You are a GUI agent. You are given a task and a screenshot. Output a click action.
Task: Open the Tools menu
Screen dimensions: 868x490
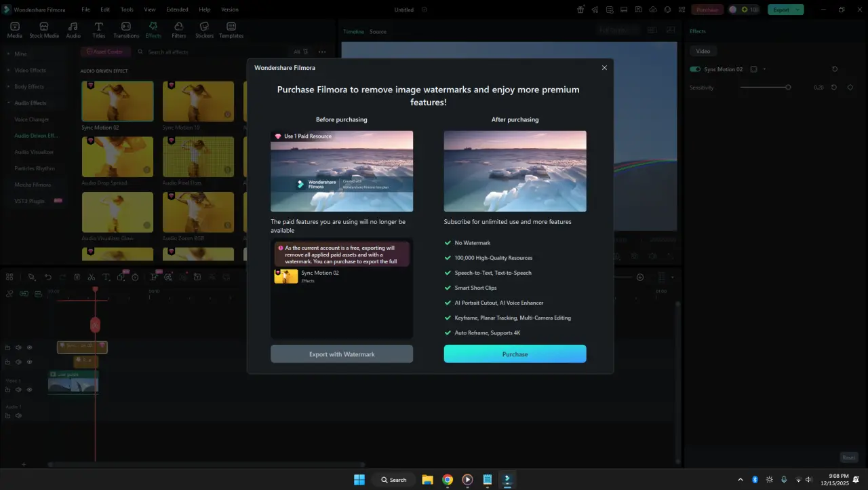[x=127, y=10]
